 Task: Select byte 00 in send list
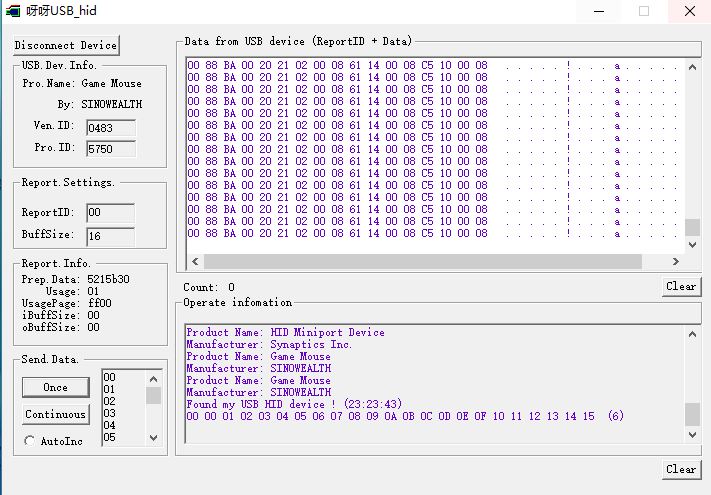(109, 377)
